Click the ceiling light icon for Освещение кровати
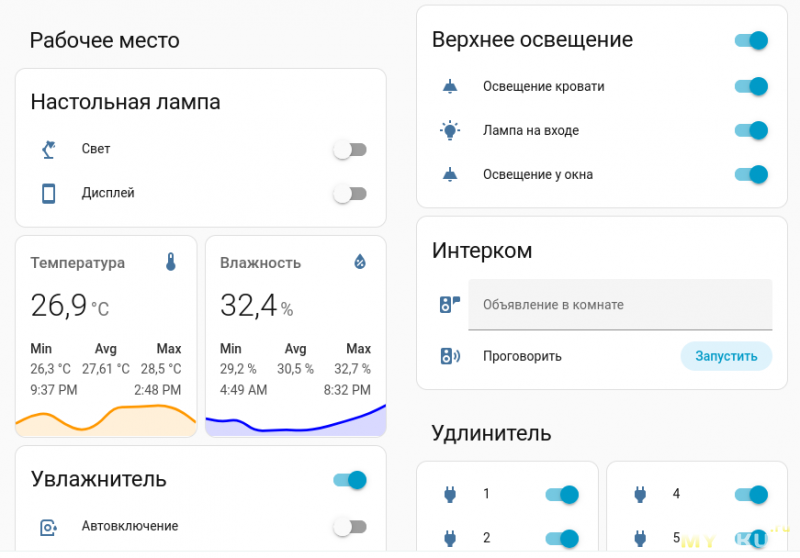 pos(450,87)
